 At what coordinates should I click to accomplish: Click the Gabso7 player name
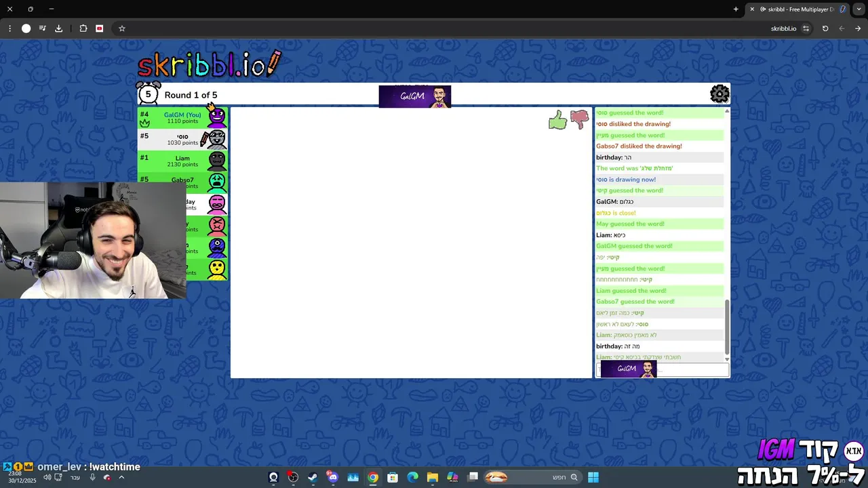click(182, 180)
